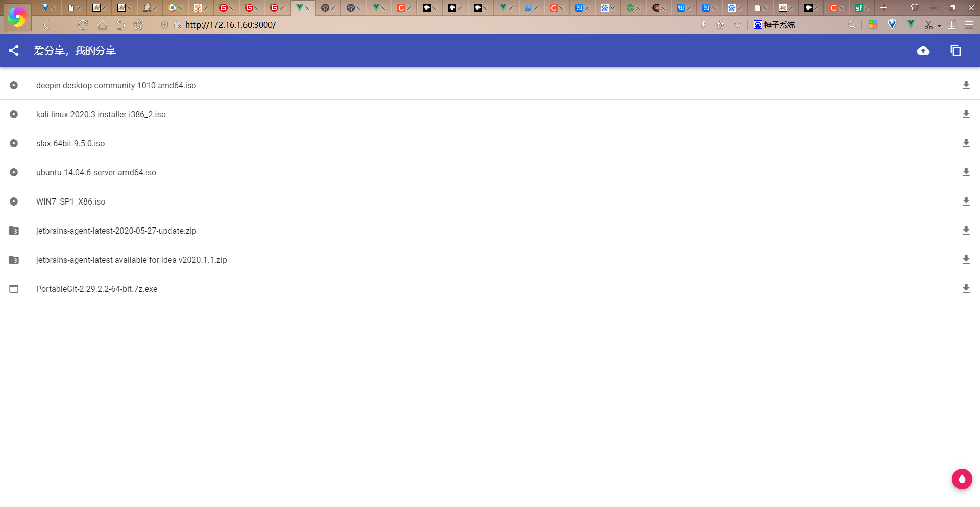Image resolution: width=980 pixels, height=507 pixels.
Task: Open the cloud upload button
Action: (923, 50)
